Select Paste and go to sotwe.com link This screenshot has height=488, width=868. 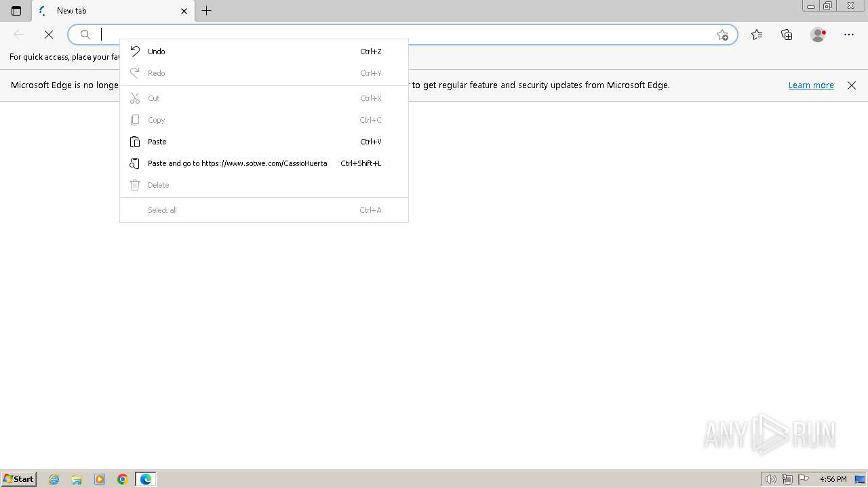click(x=264, y=163)
